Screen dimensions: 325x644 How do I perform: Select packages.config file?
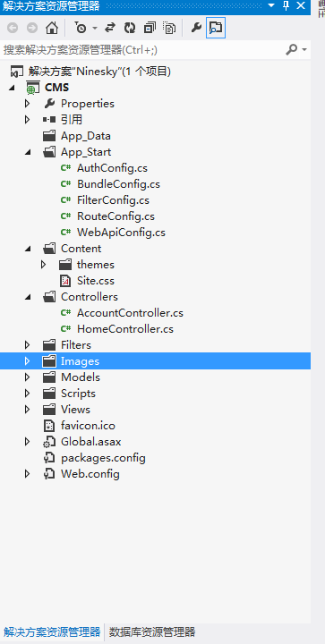(x=103, y=458)
